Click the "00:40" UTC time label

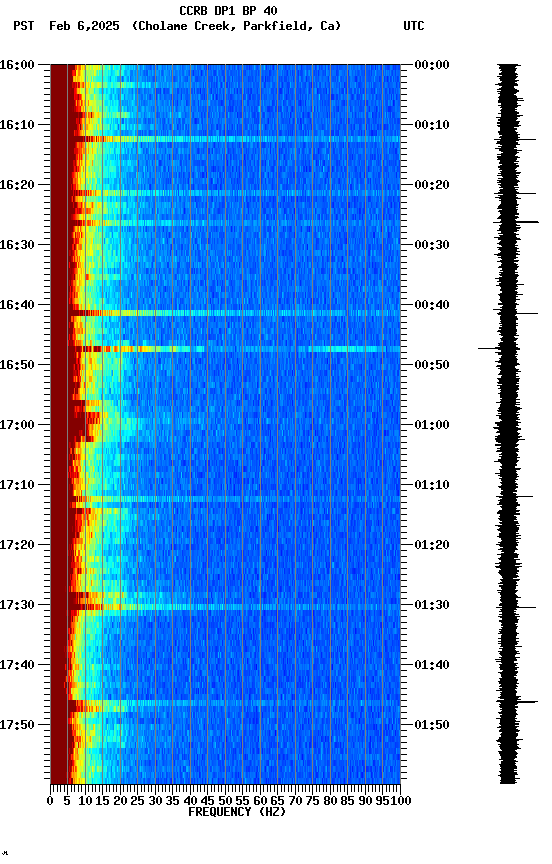pos(432,305)
